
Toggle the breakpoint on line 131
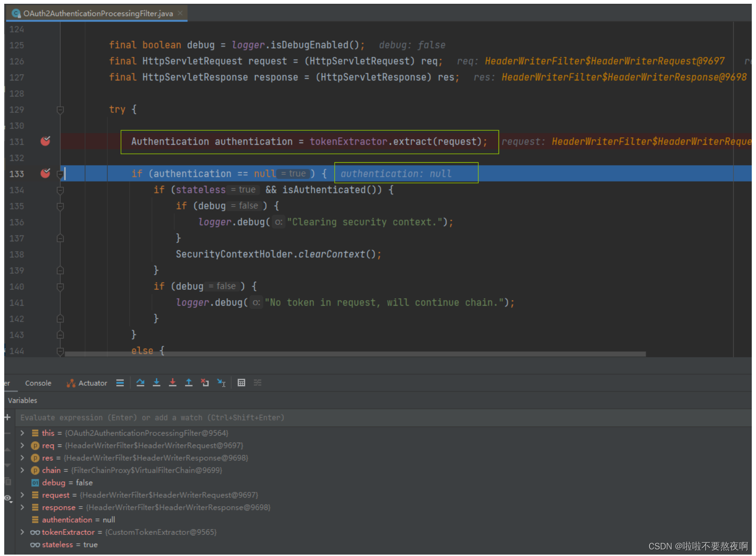point(45,141)
